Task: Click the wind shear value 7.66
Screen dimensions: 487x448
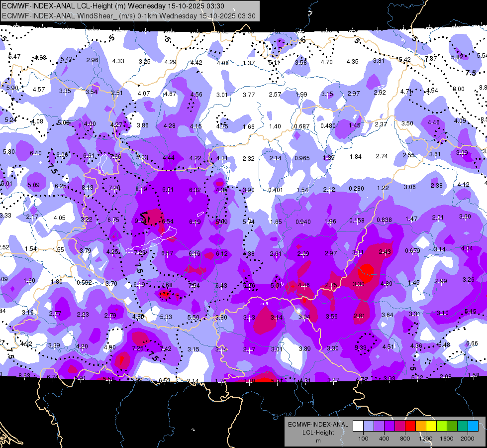Action: [x=115, y=156]
